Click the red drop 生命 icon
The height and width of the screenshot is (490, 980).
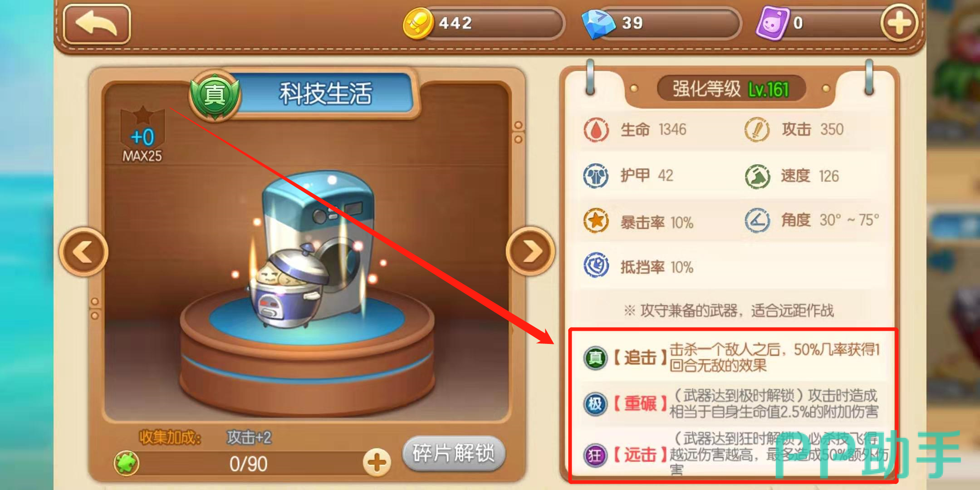pos(596,130)
